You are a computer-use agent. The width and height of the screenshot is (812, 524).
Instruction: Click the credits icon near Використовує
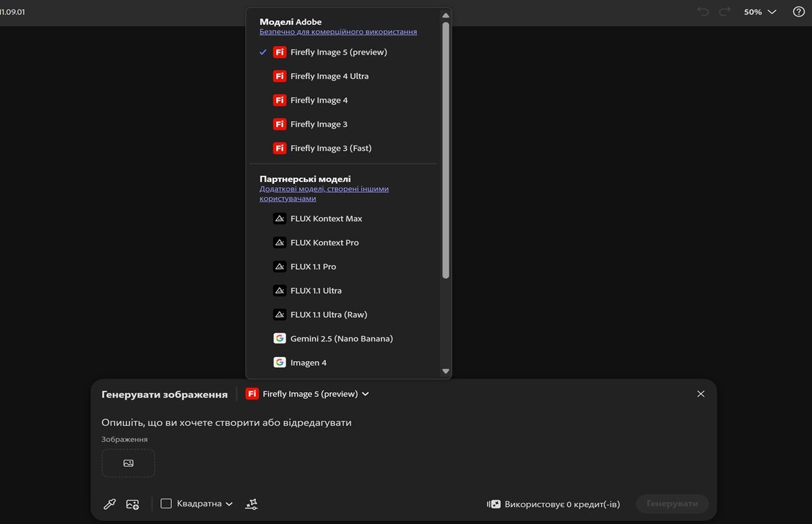[x=493, y=504]
